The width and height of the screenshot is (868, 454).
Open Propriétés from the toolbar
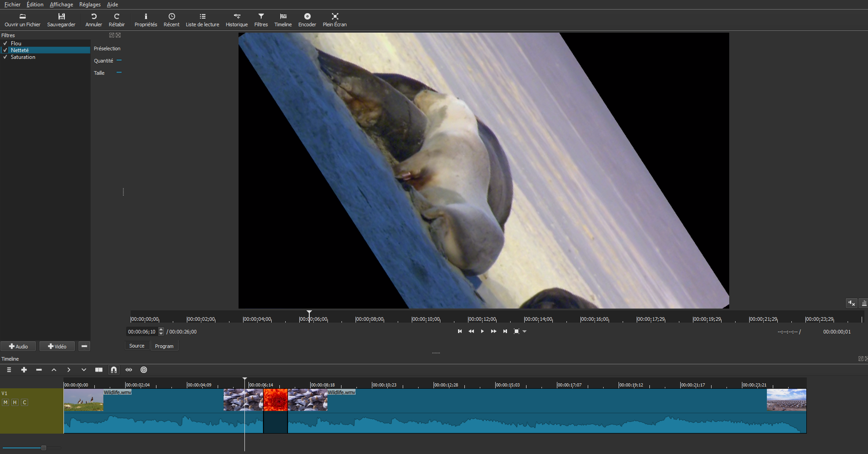coord(146,20)
